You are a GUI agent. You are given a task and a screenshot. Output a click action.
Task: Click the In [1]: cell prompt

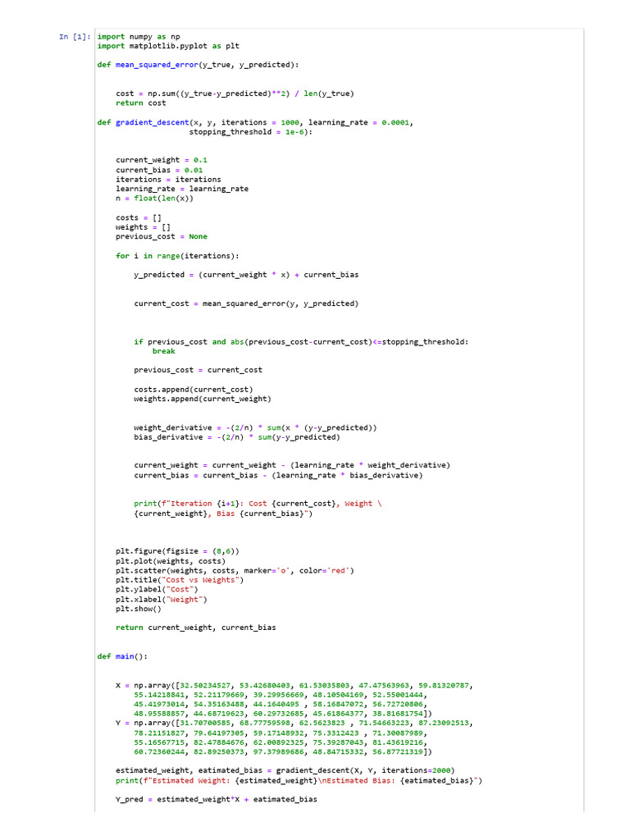click(x=75, y=36)
